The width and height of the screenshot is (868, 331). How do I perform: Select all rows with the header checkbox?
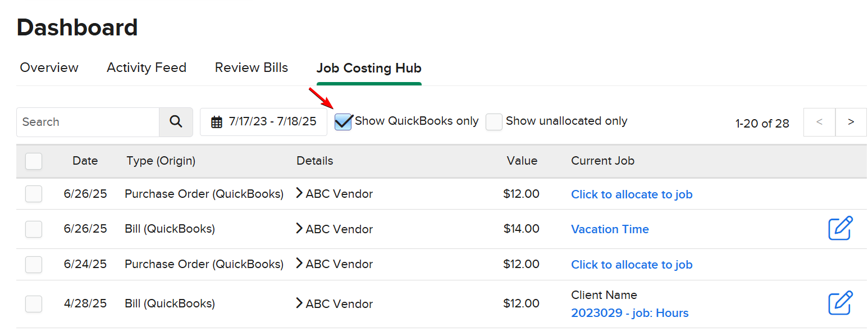(x=34, y=161)
